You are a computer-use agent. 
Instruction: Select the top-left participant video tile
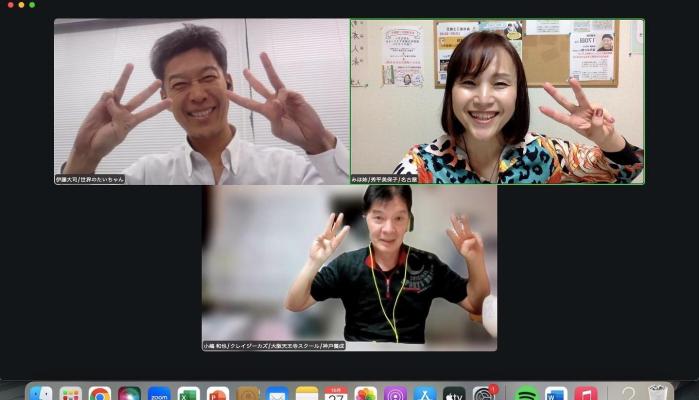(201, 100)
